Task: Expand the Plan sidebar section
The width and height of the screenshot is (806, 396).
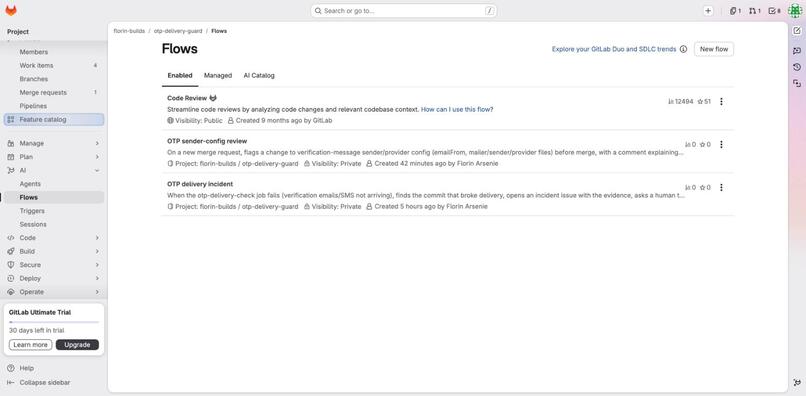Action: [x=54, y=157]
